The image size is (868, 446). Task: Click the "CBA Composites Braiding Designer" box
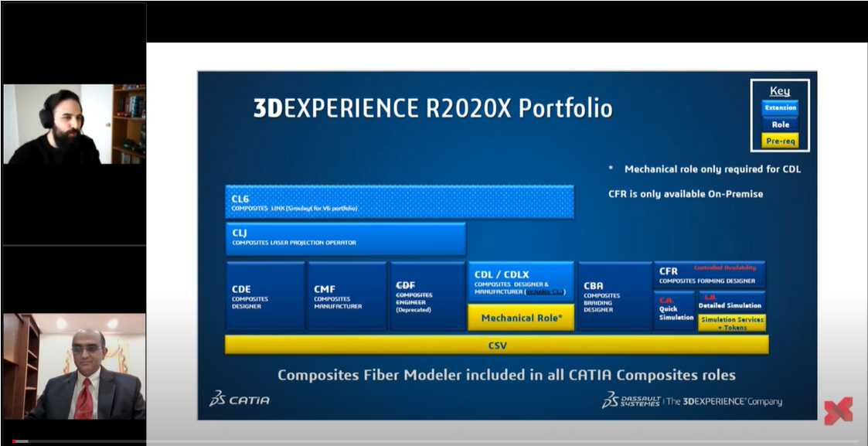[614, 296]
